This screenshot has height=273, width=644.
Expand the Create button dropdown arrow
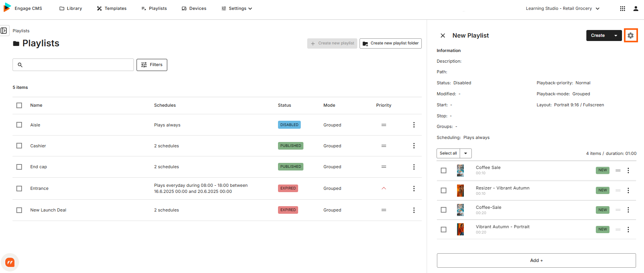[x=616, y=36]
